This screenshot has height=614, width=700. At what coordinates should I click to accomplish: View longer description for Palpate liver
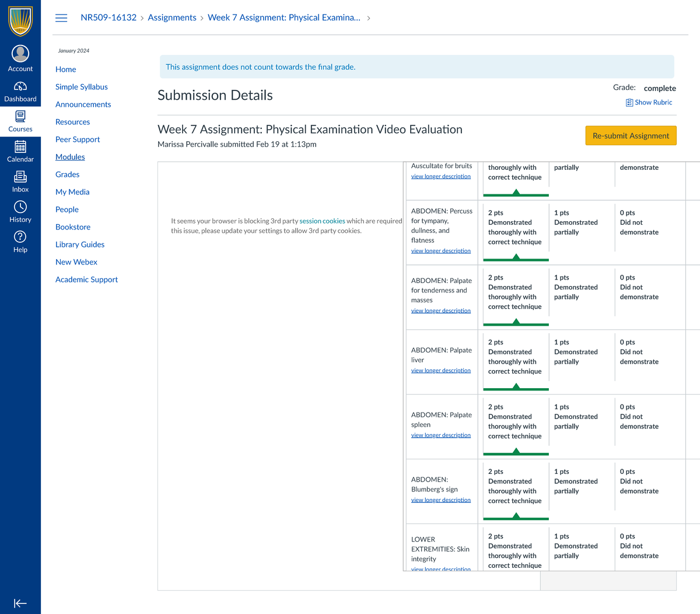pos(441,371)
